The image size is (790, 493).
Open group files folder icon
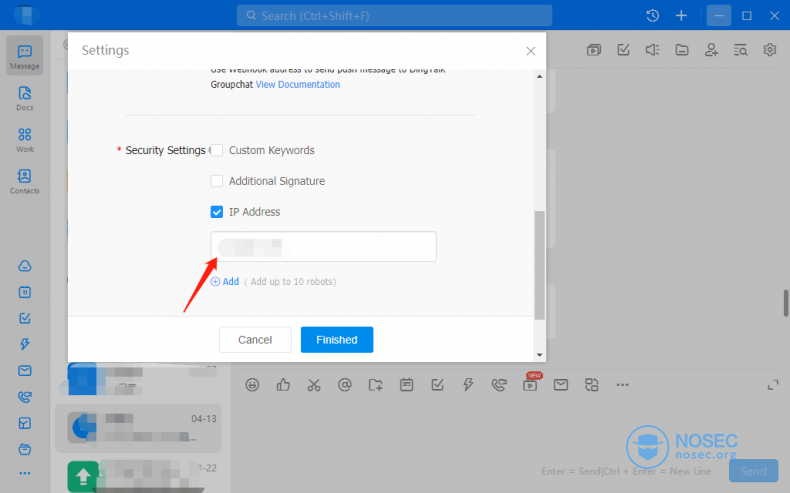(x=682, y=49)
